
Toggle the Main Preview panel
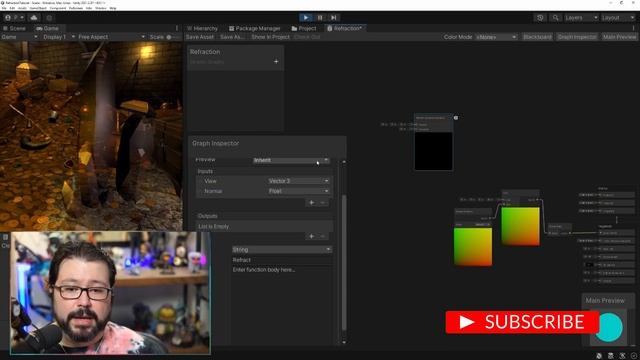tap(619, 37)
